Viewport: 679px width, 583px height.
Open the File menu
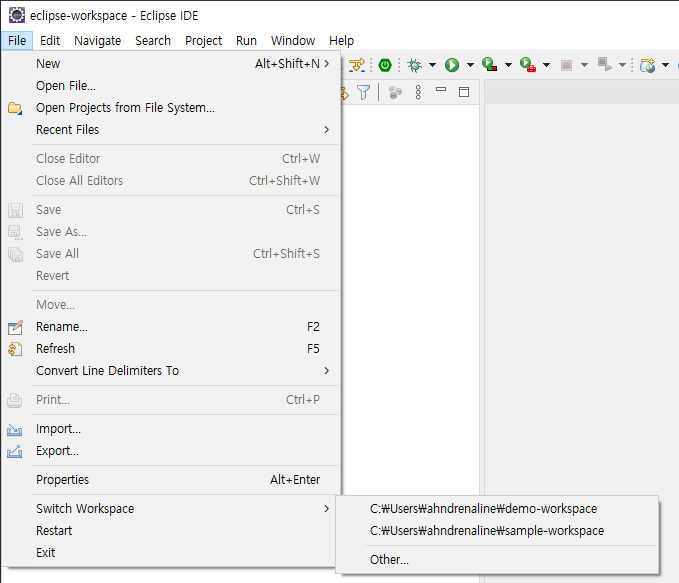coord(17,41)
